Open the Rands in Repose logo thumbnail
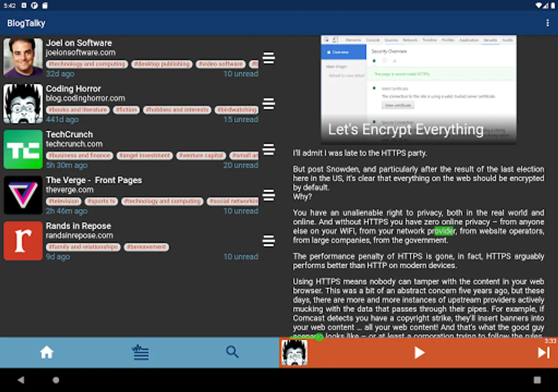This screenshot has width=558, height=392. pyautogui.click(x=23, y=241)
